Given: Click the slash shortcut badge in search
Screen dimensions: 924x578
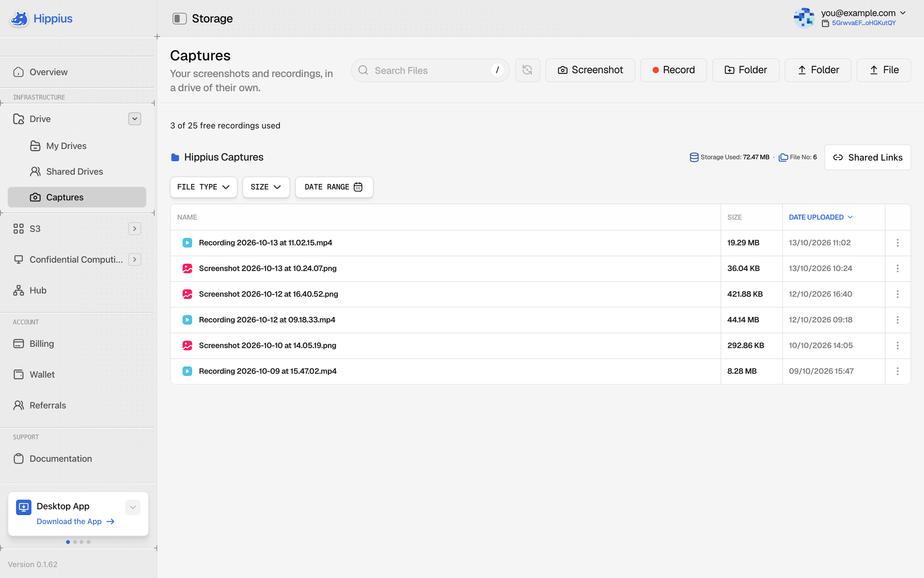Looking at the screenshot, I should point(497,70).
